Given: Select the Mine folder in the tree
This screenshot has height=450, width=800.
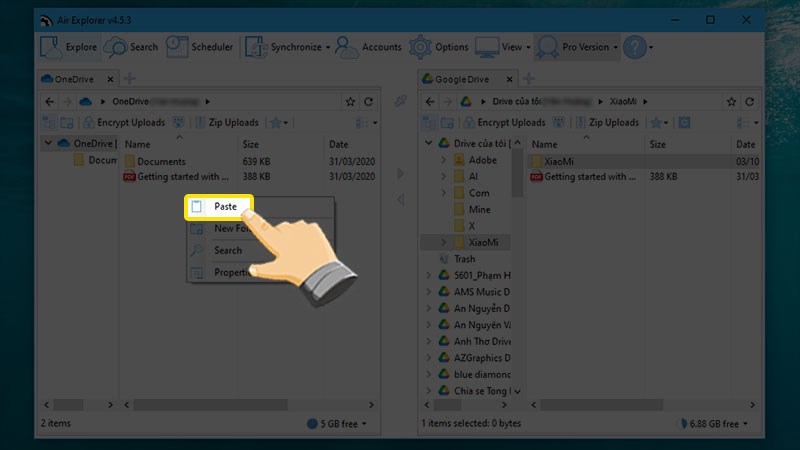Looking at the screenshot, I should (479, 210).
